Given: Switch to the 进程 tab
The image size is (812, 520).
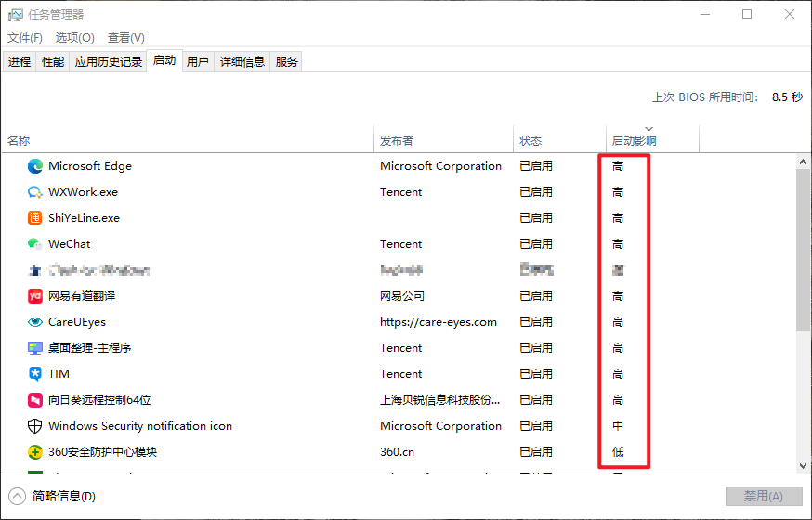Looking at the screenshot, I should 20,62.
